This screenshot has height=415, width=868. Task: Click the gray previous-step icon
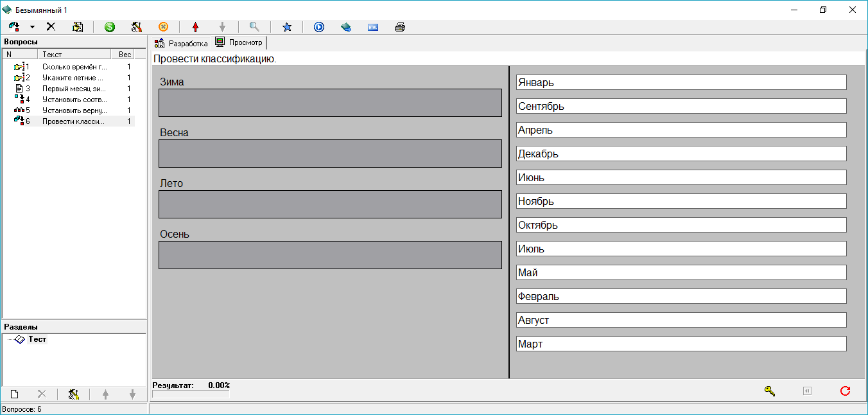807,391
